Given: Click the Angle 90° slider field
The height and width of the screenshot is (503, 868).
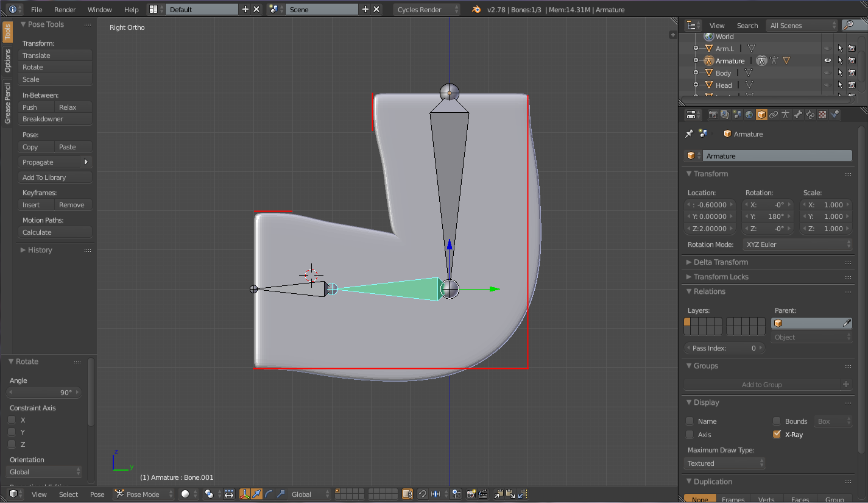Looking at the screenshot, I should point(44,393).
